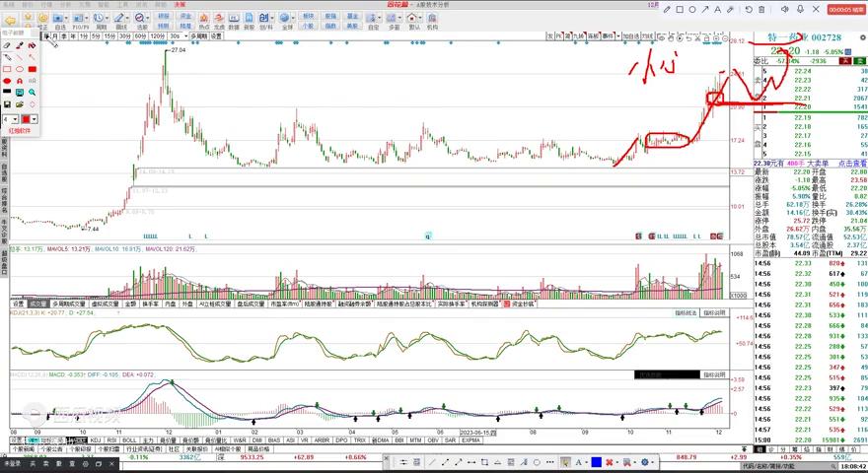Image resolution: width=868 pixels, height=473 pixels.
Task: Click the KDJ 指标说明 button
Action: point(714,313)
